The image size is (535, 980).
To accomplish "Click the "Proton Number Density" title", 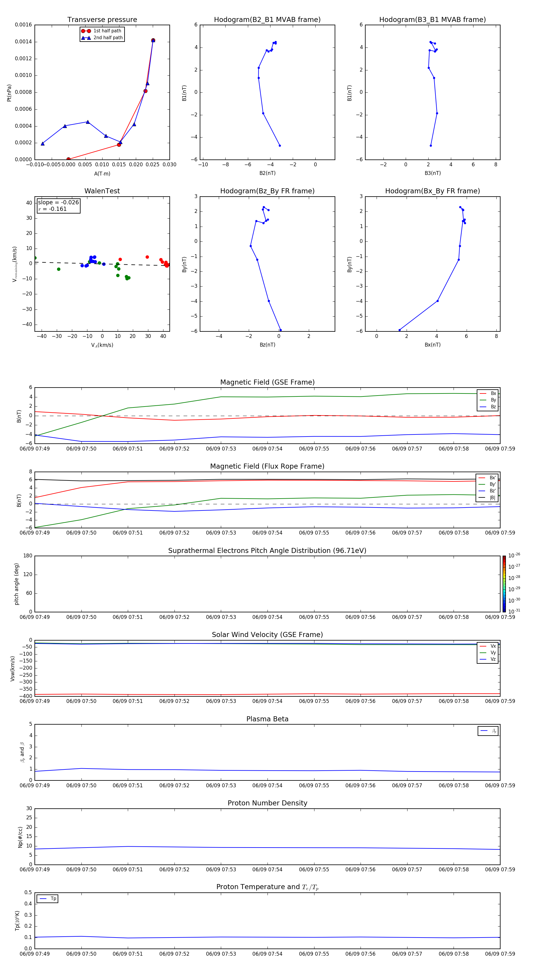I will tap(267, 803).
